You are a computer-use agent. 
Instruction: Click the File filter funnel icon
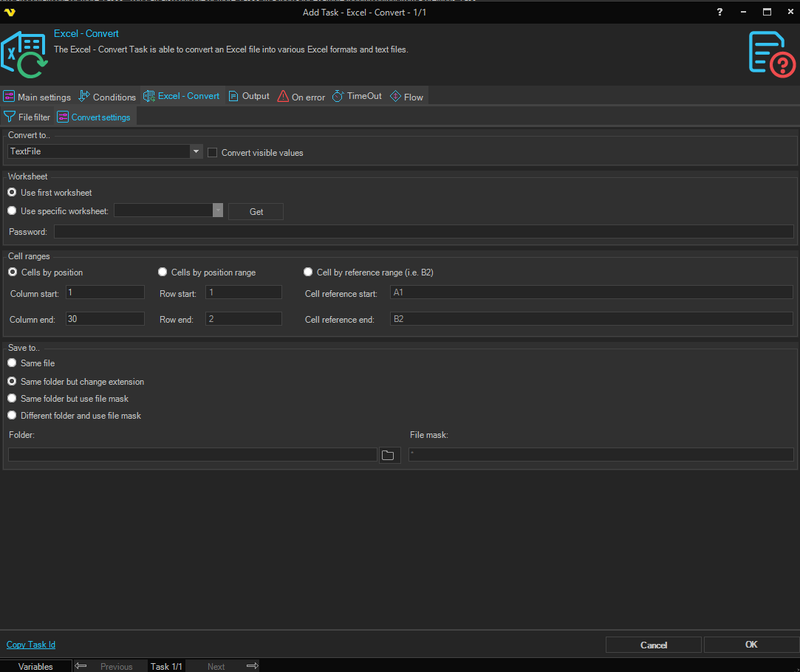click(10, 117)
